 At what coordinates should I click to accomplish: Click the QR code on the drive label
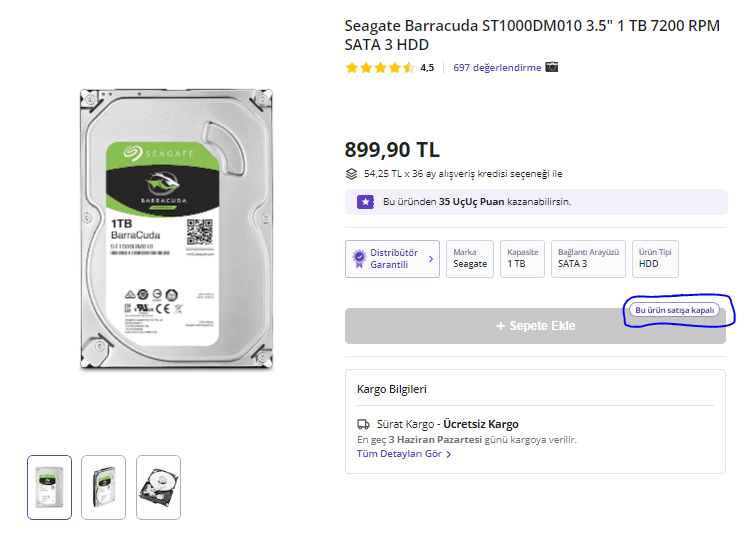201,232
